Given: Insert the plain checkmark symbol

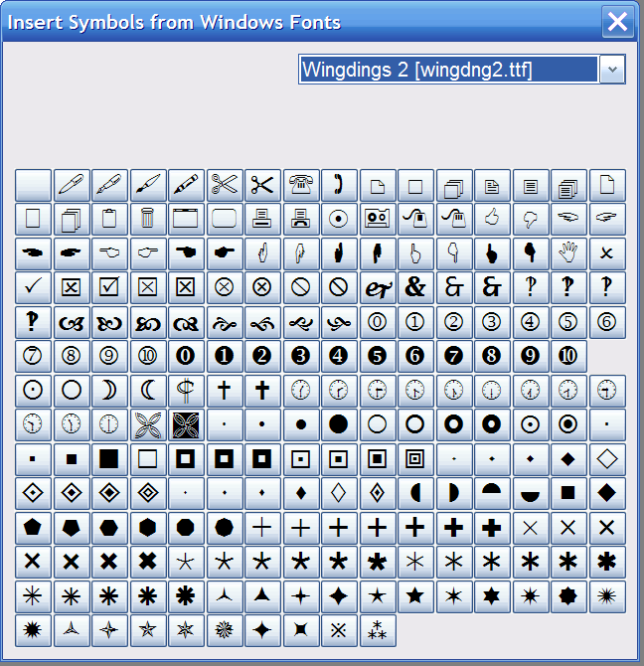Looking at the screenshot, I should [33, 287].
